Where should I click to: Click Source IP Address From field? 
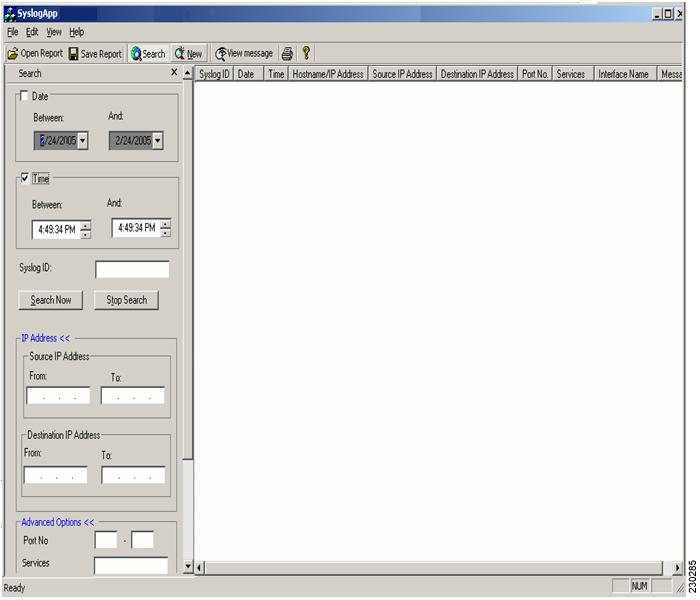58,396
